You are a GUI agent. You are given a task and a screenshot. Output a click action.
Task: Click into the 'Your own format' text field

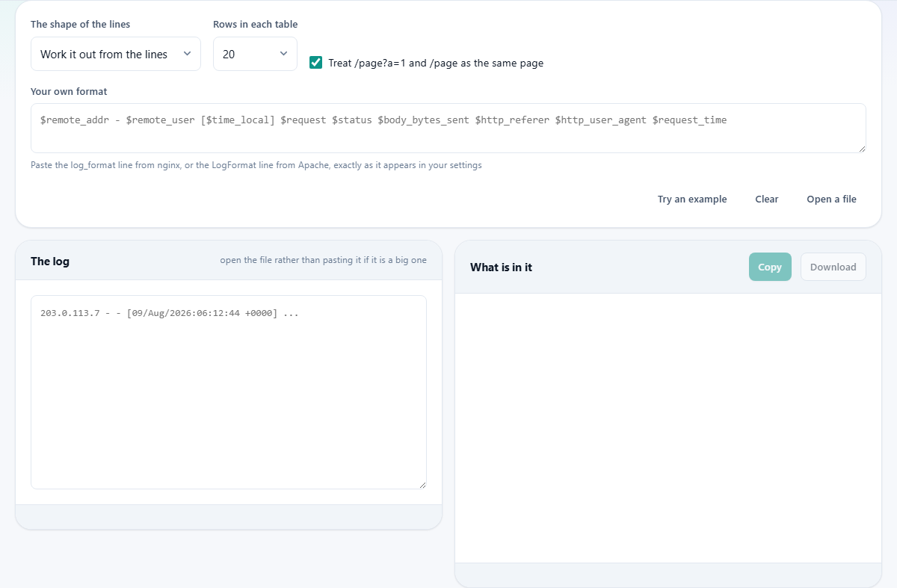point(449,128)
